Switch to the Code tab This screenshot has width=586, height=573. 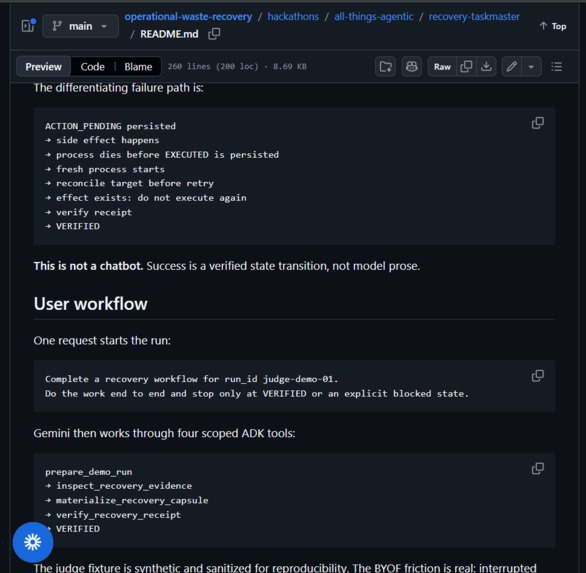pos(92,67)
